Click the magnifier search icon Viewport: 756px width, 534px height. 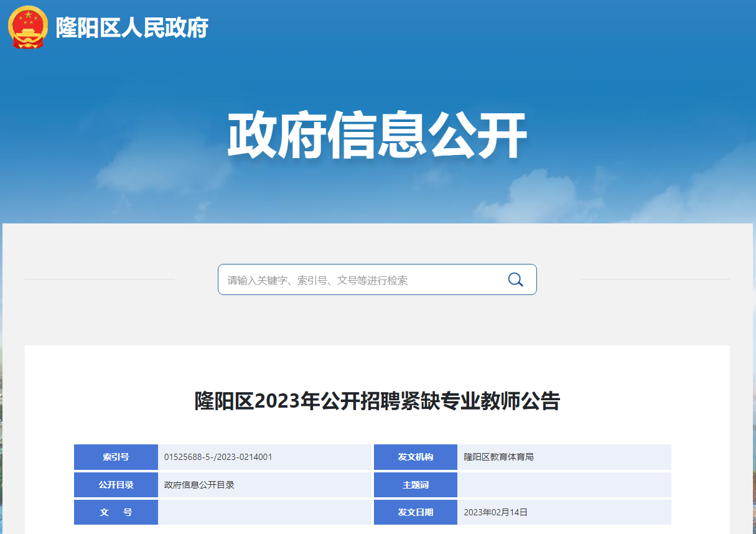tap(515, 279)
